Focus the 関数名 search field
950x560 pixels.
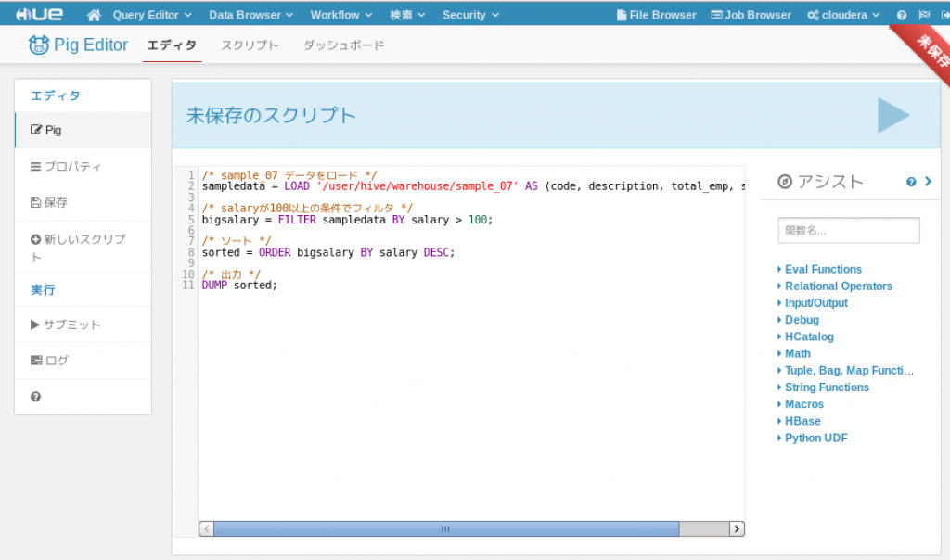click(x=848, y=231)
